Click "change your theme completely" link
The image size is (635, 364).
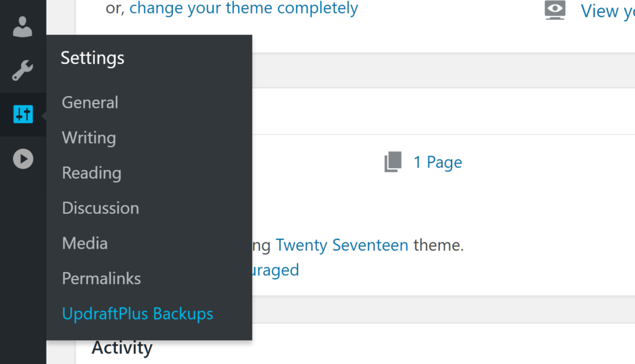(244, 9)
